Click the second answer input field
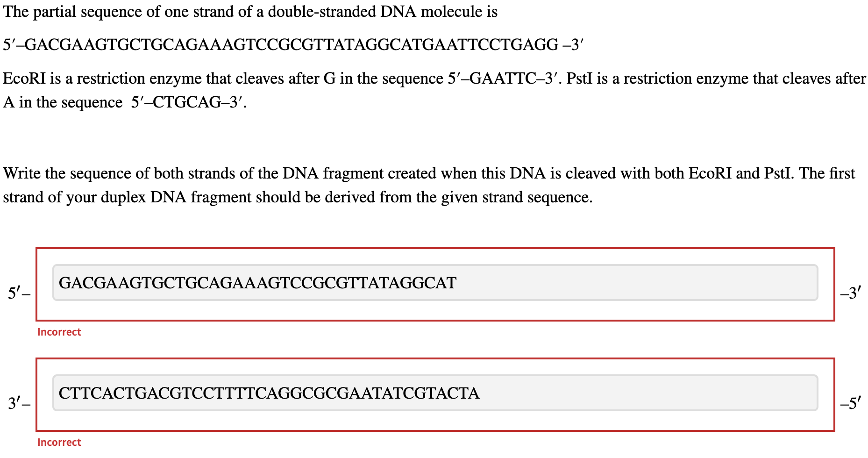This screenshot has width=868, height=458. pos(434,393)
